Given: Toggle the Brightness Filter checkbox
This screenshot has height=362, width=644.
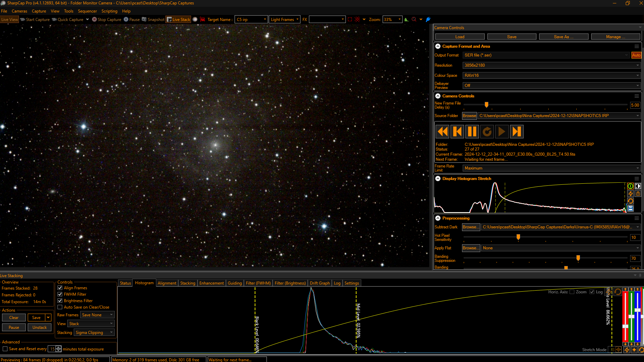Looking at the screenshot, I should tap(60, 301).
